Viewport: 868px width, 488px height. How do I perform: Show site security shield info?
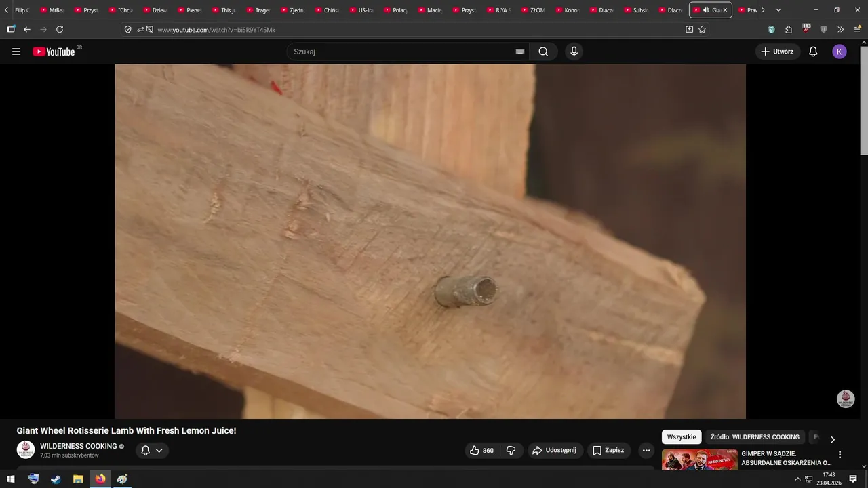(x=127, y=29)
